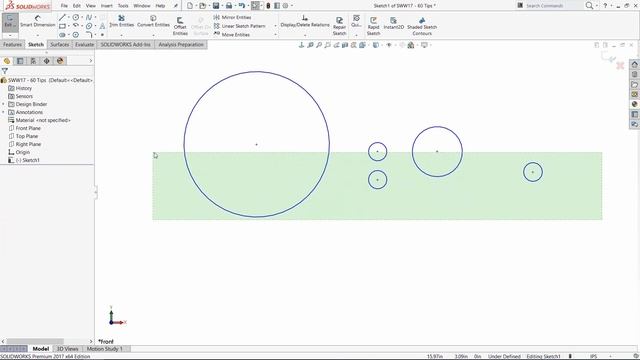640x360 pixels.
Task: Open PropertyManager tab
Action: tap(20, 61)
